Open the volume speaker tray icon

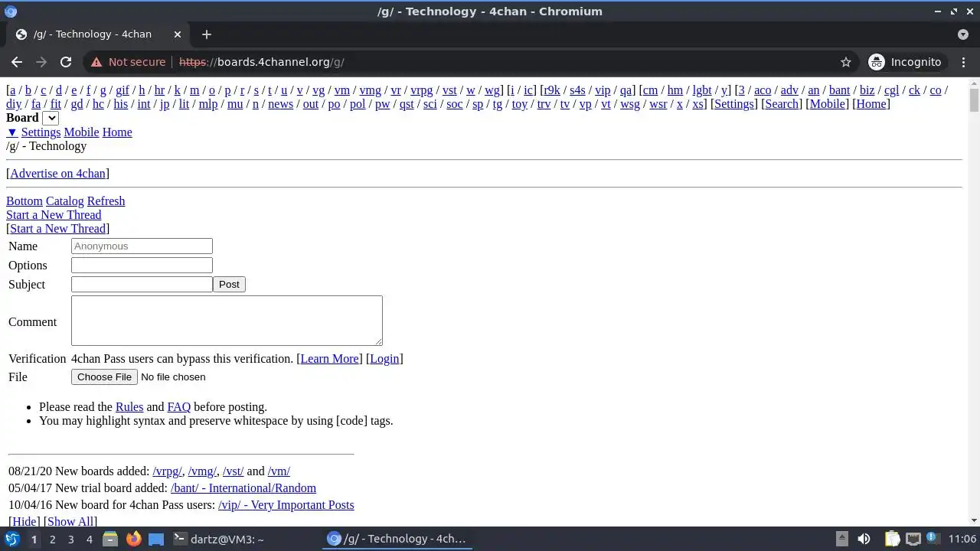[x=864, y=539]
